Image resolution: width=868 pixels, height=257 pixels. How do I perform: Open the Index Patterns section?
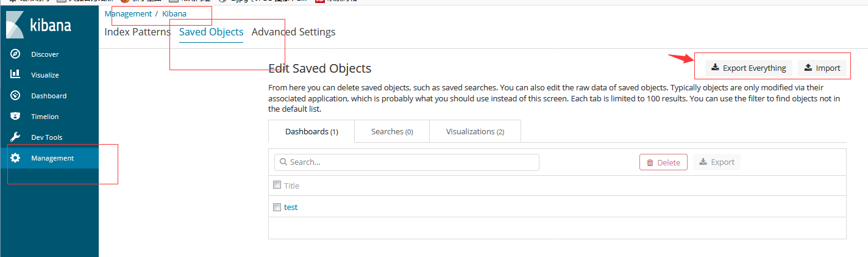pyautogui.click(x=138, y=32)
